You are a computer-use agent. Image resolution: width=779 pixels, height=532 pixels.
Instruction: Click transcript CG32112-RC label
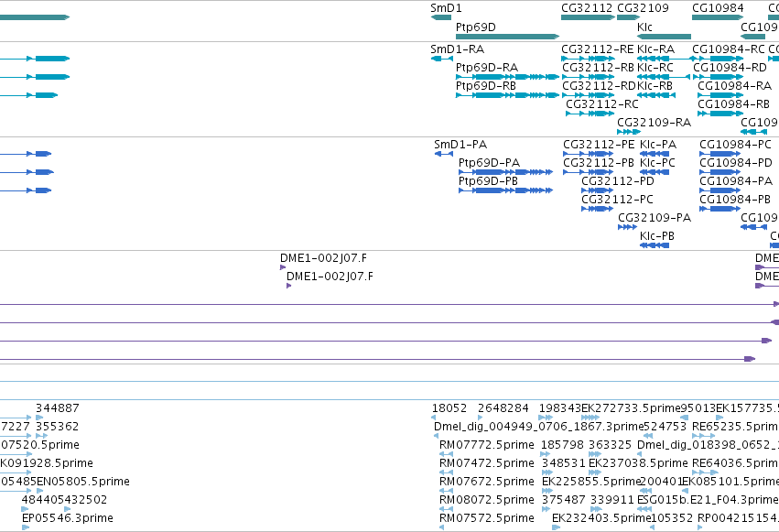click(x=602, y=103)
